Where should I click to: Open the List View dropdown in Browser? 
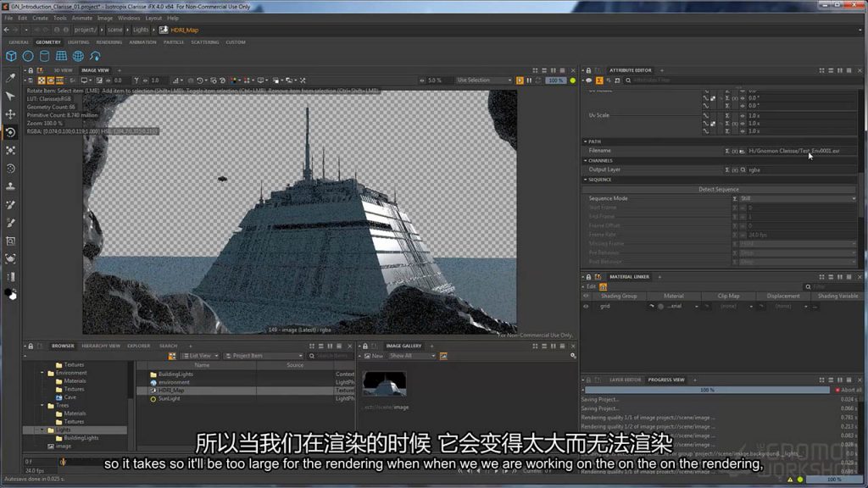point(200,356)
